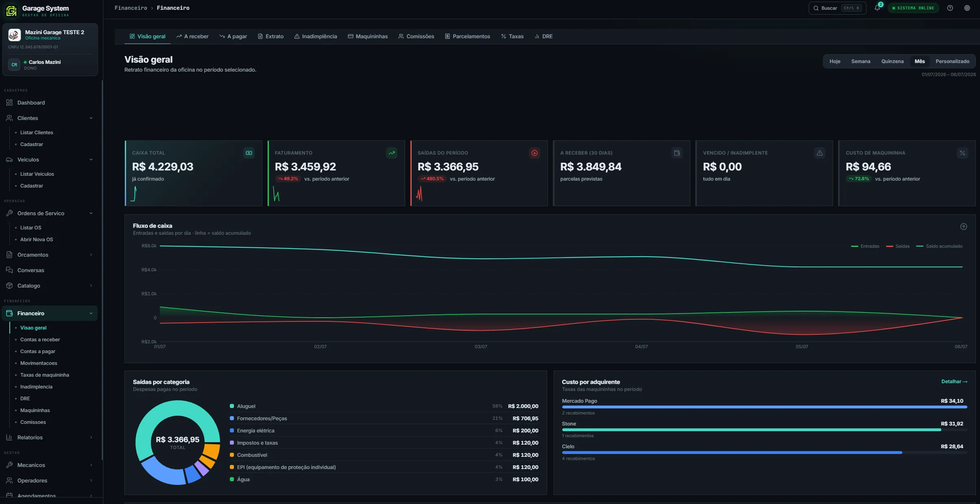Click the CM user avatar badge
Image resolution: width=980 pixels, height=504 pixels.
(x=14, y=65)
